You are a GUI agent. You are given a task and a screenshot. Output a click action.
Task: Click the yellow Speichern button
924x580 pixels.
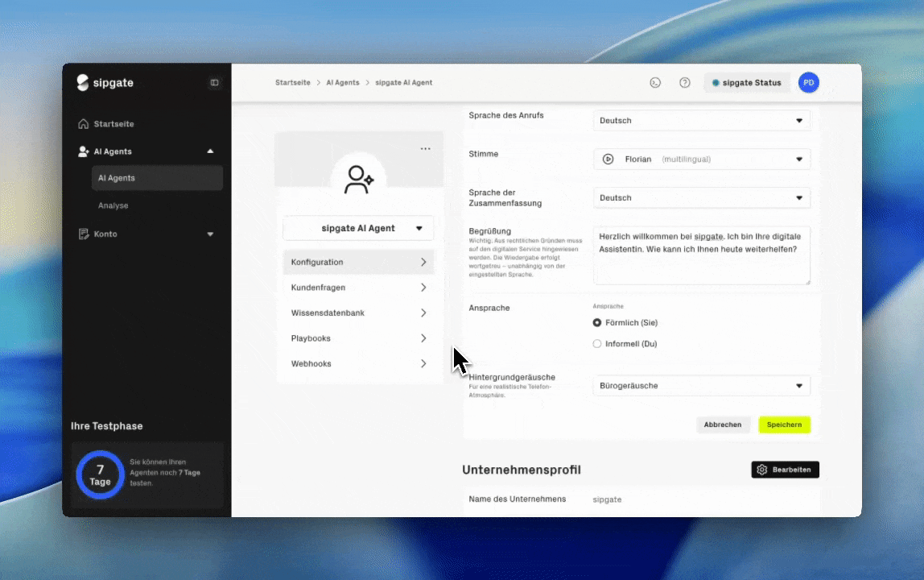[x=784, y=425]
